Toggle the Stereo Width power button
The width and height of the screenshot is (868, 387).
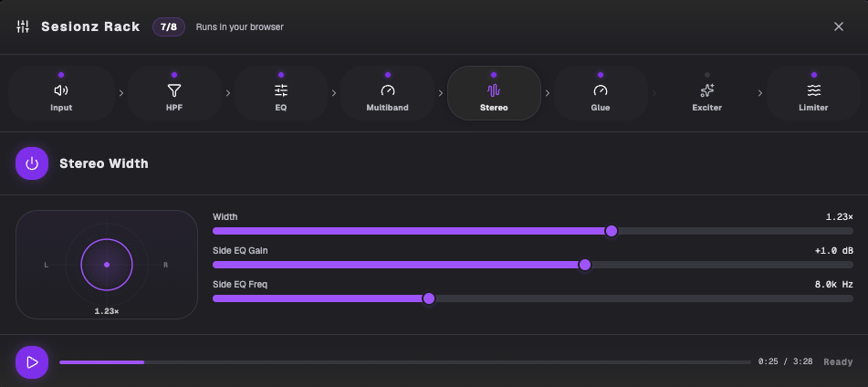pyautogui.click(x=32, y=163)
